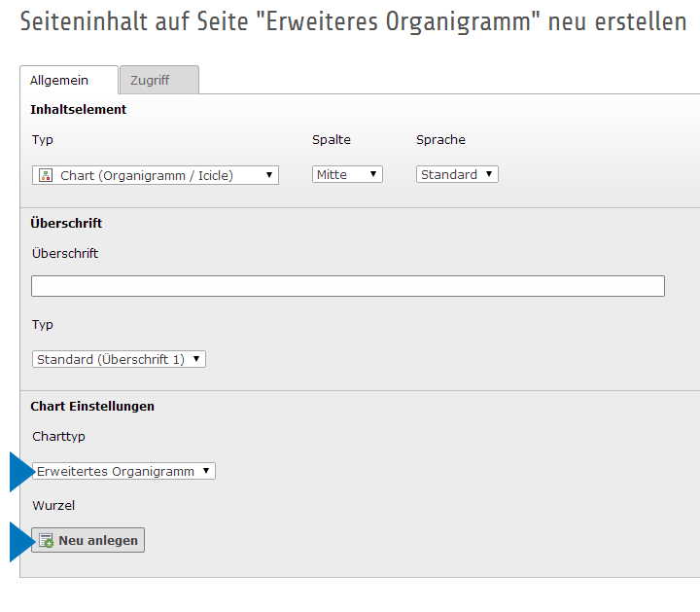Click the Sprache field label
The height and width of the screenshot is (612, 700).
coord(440,140)
